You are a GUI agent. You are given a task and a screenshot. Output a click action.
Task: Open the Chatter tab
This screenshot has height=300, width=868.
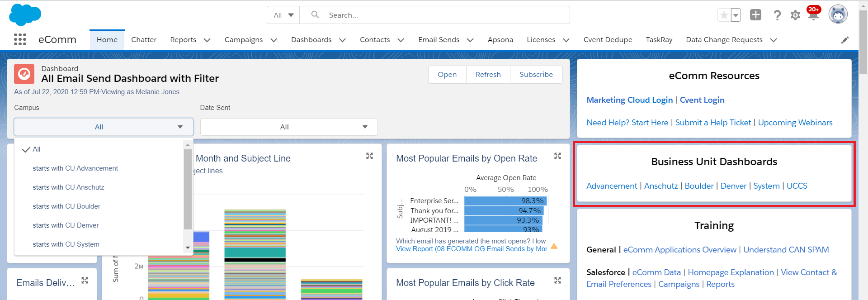[144, 40]
